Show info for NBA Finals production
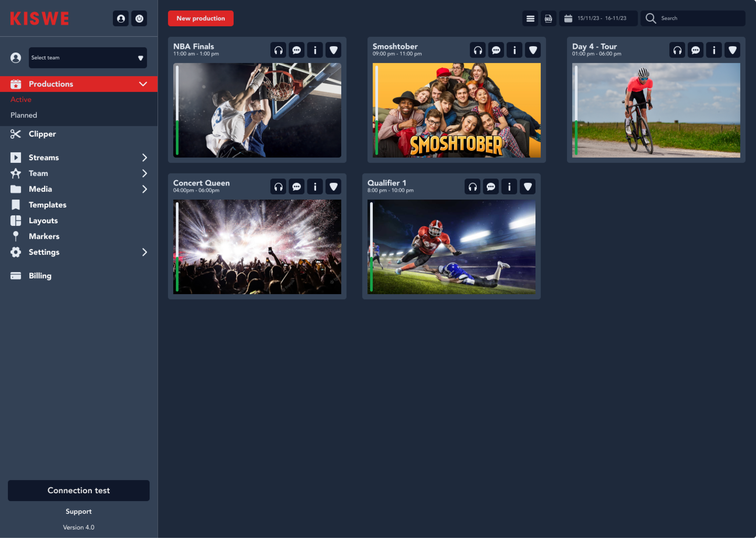Screen dimensions: 756x538 (x=315, y=50)
